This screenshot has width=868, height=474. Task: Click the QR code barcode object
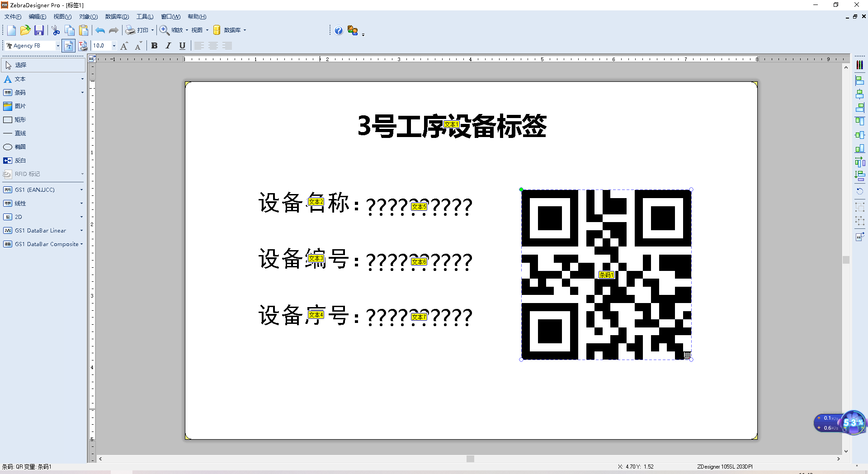(x=606, y=275)
